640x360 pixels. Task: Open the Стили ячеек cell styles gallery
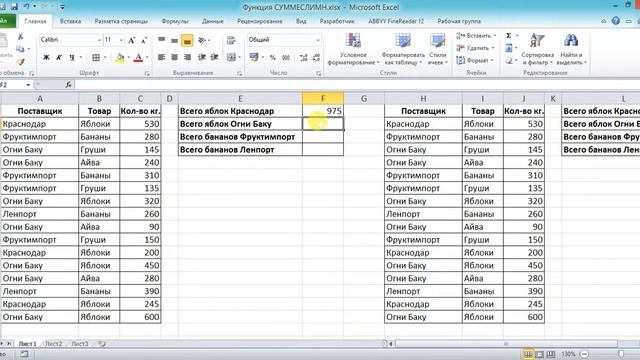click(438, 49)
